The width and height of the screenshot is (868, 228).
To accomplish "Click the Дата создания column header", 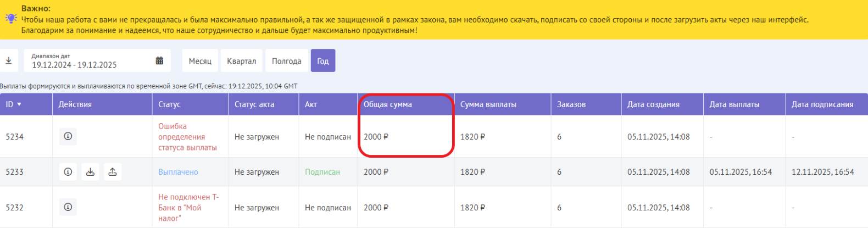I will 653,104.
